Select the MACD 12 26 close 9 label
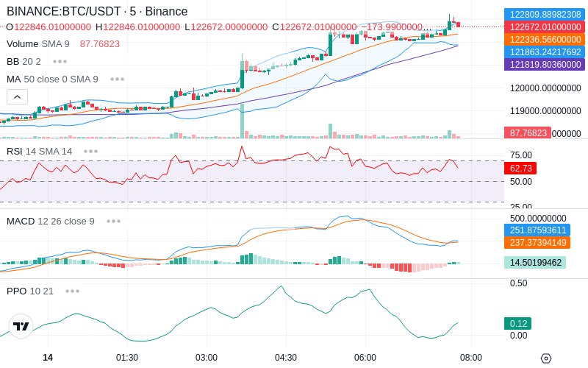The width and height of the screenshot is (588, 368). pyautogui.click(x=51, y=222)
